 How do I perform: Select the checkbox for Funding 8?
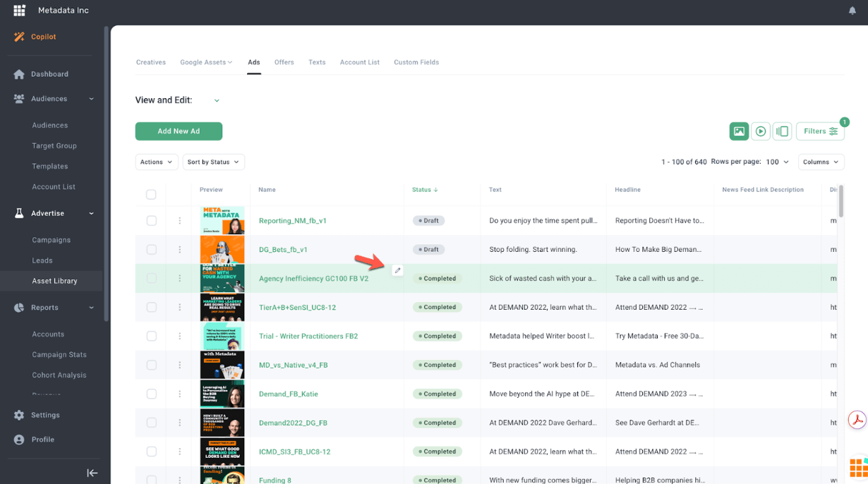coord(151,480)
